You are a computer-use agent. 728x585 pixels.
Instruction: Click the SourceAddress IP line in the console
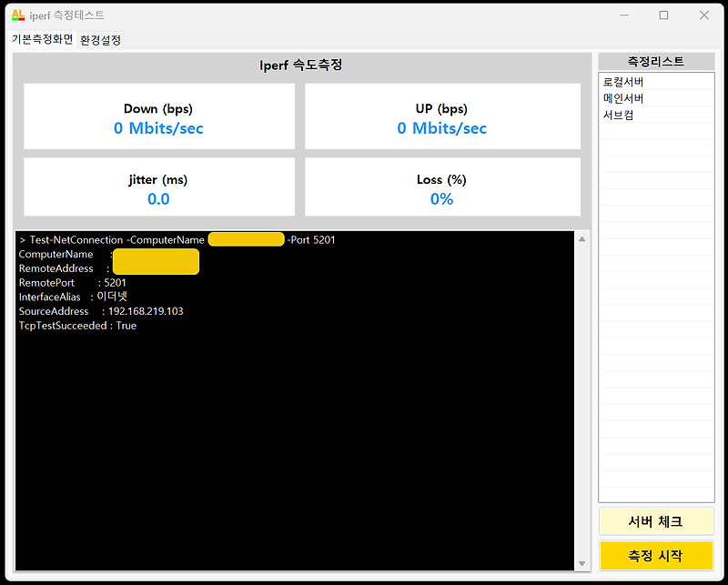point(100,310)
